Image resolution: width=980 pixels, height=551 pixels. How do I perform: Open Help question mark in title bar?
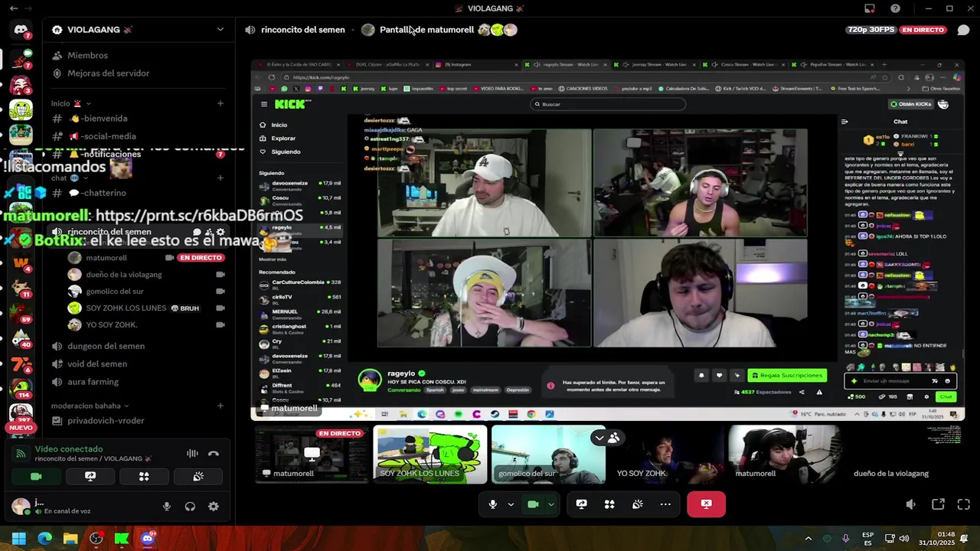(895, 8)
